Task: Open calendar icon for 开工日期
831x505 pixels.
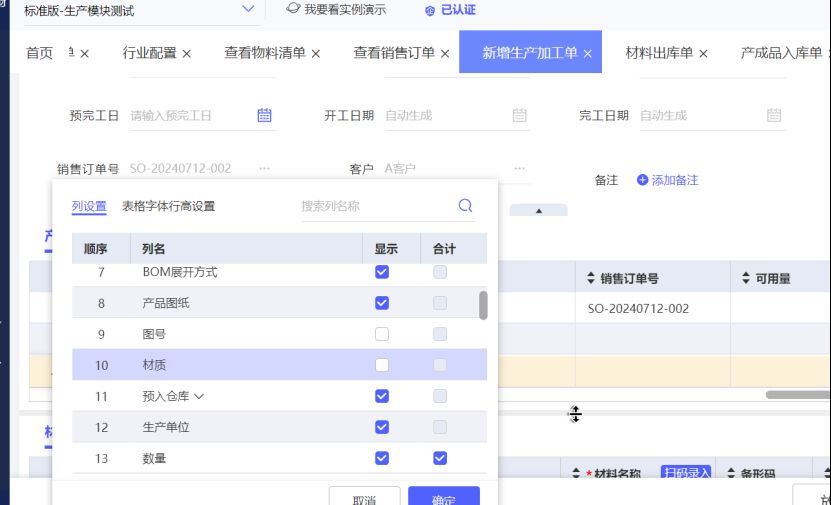Action: (x=519, y=115)
